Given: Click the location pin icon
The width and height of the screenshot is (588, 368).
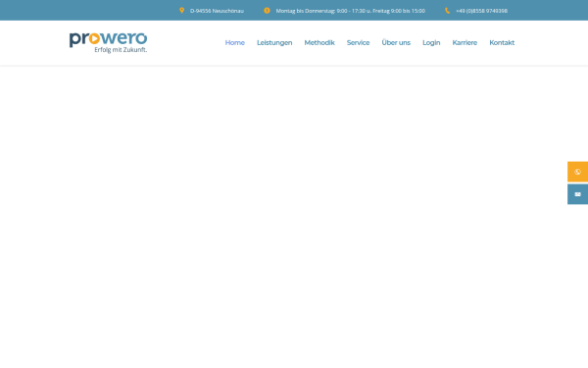Looking at the screenshot, I should pos(182,11).
